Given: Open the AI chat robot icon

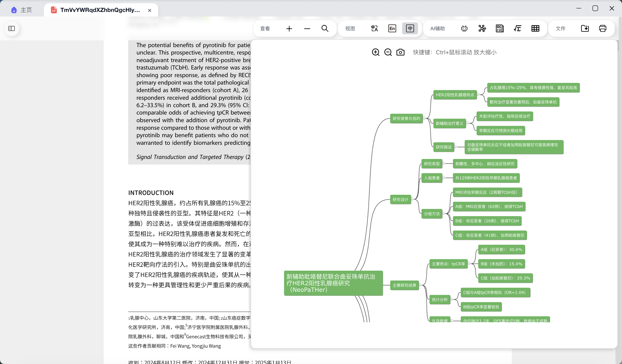Looking at the screenshot, I should (464, 29).
